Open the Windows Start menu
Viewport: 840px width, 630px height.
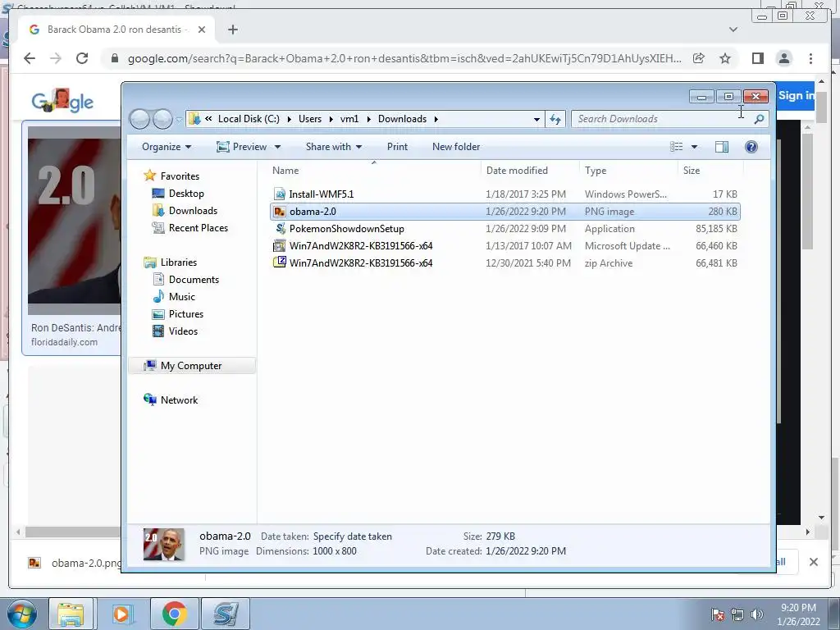22,614
